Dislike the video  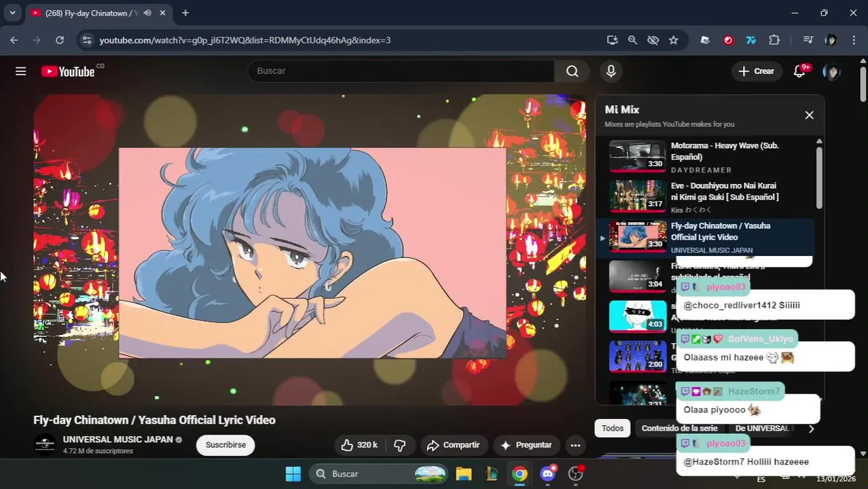click(x=400, y=445)
